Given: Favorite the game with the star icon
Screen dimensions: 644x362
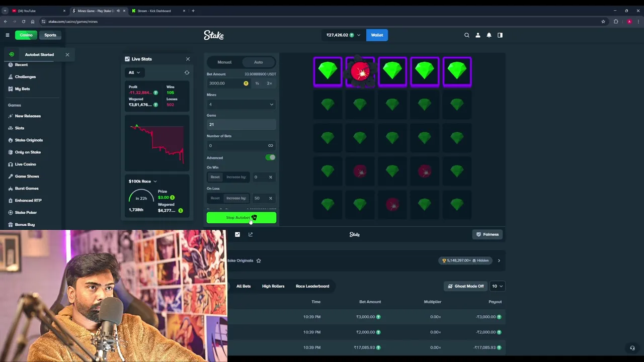Looking at the screenshot, I should pyautogui.click(x=259, y=260).
